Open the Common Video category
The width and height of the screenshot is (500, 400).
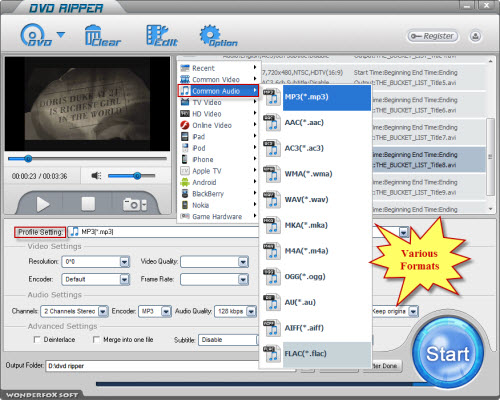coord(218,79)
